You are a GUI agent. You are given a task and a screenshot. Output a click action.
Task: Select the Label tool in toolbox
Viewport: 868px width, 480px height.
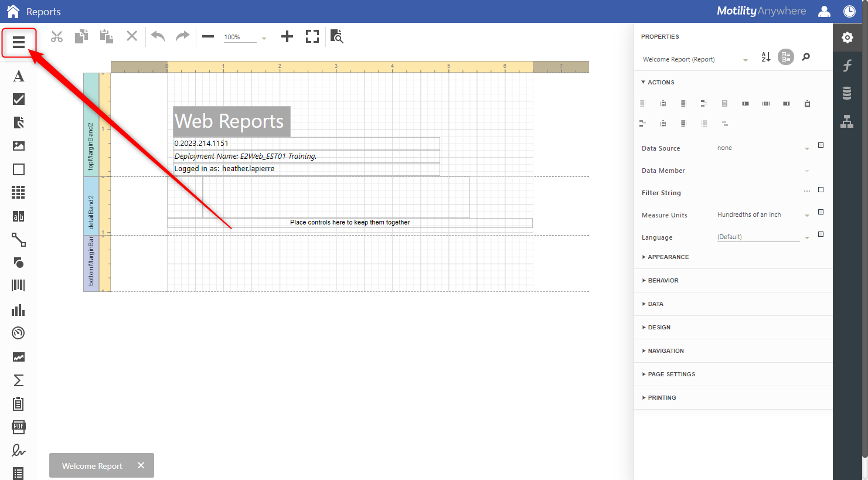(x=19, y=76)
